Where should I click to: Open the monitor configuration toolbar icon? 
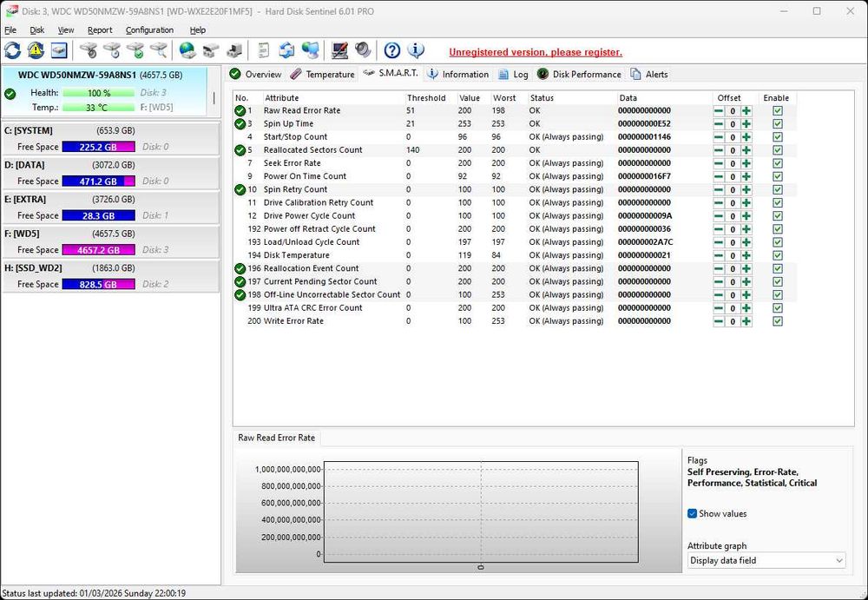click(x=339, y=50)
